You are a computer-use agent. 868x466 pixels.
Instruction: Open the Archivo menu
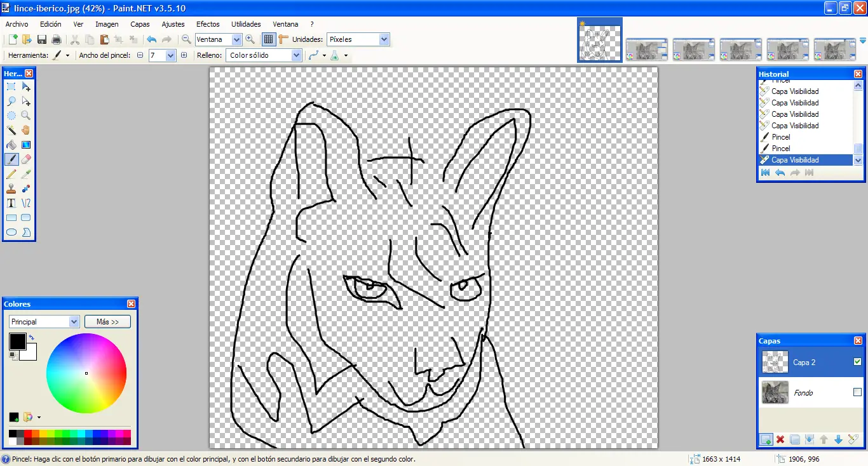(x=17, y=24)
